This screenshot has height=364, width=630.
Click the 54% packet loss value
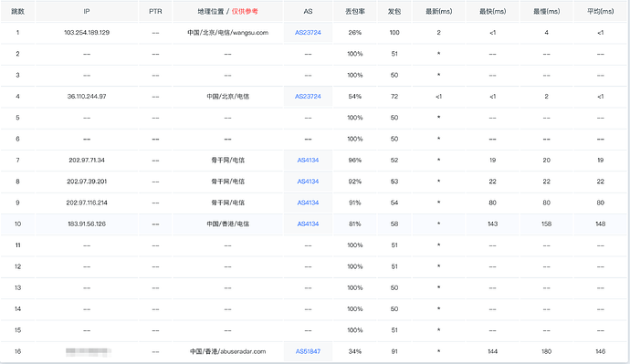(x=355, y=97)
